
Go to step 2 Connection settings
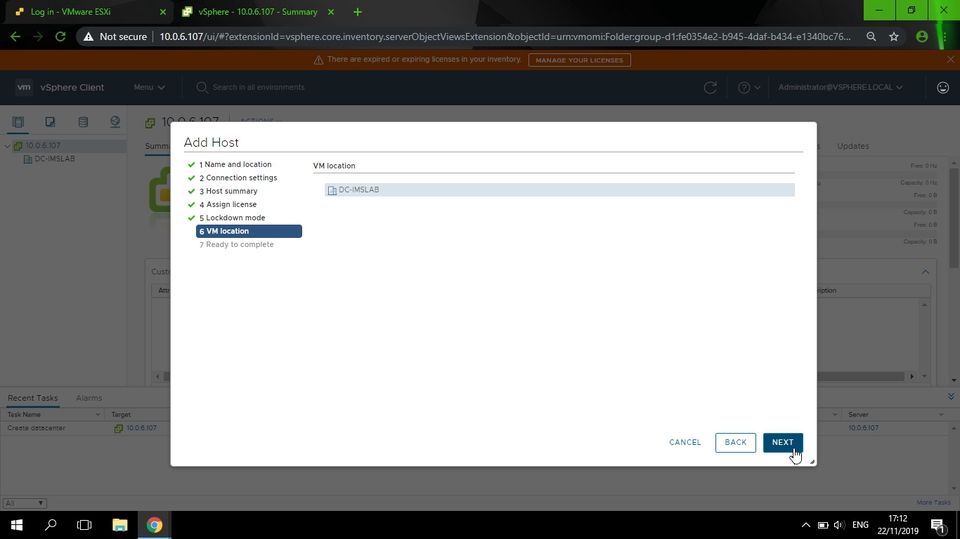click(238, 178)
